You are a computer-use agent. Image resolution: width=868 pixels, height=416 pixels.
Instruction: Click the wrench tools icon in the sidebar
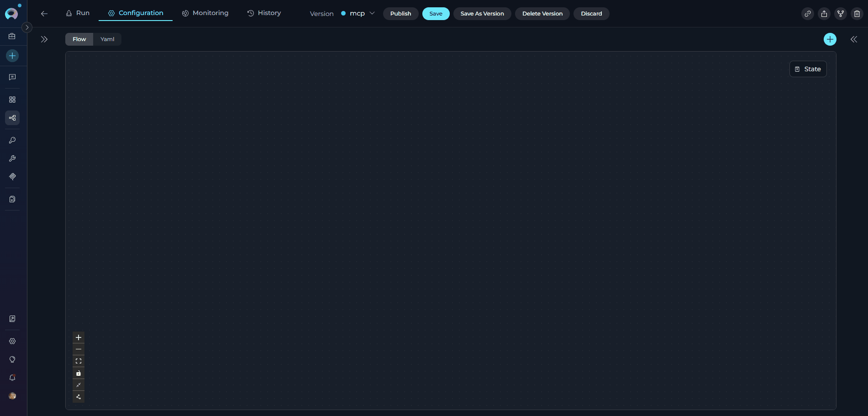click(x=12, y=158)
